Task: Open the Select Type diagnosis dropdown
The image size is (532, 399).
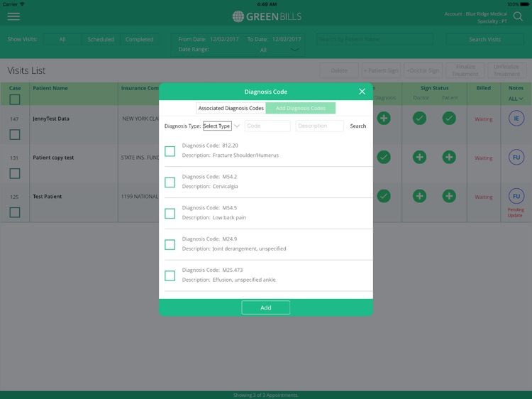Action: (217, 126)
